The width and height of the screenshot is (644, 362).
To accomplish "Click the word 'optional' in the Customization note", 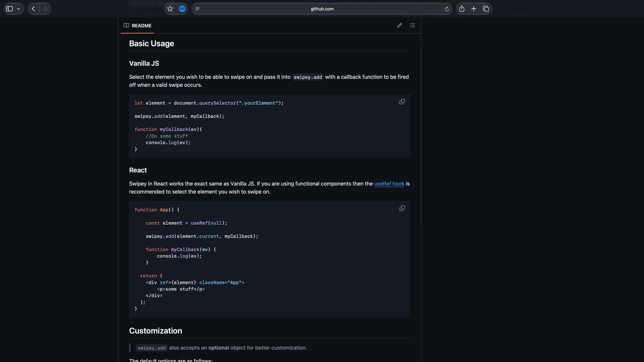I will point(219,348).
